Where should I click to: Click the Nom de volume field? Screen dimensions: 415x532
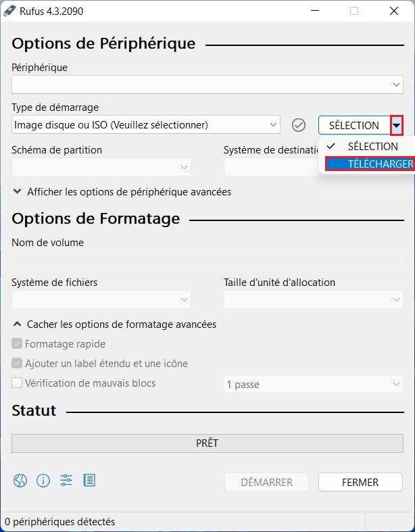pos(207,260)
